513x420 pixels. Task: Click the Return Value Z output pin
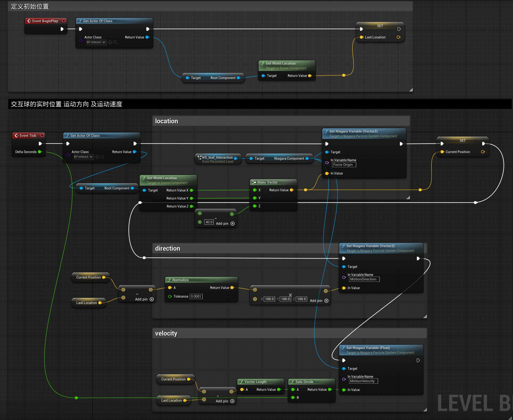pos(192,206)
